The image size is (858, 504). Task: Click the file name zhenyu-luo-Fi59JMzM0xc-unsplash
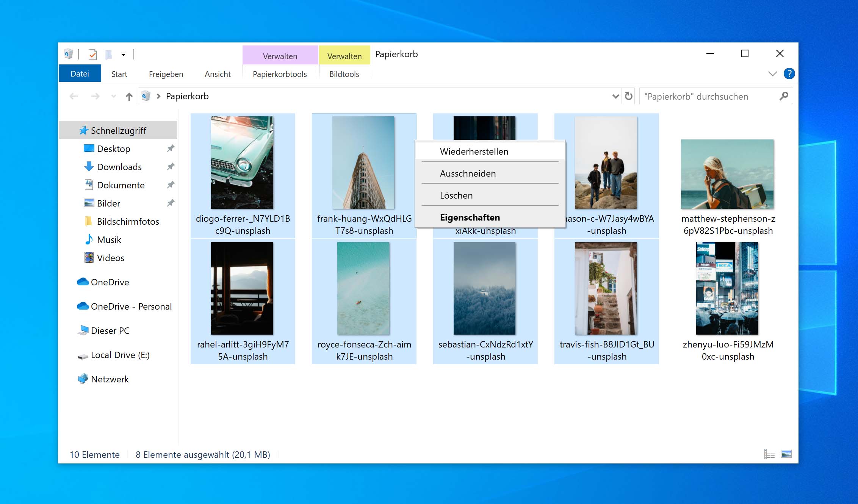pyautogui.click(x=728, y=351)
